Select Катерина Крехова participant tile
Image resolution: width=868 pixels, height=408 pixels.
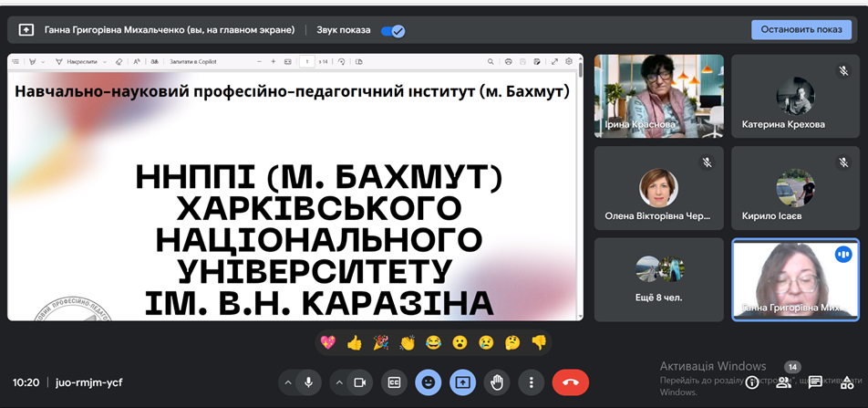click(x=795, y=96)
